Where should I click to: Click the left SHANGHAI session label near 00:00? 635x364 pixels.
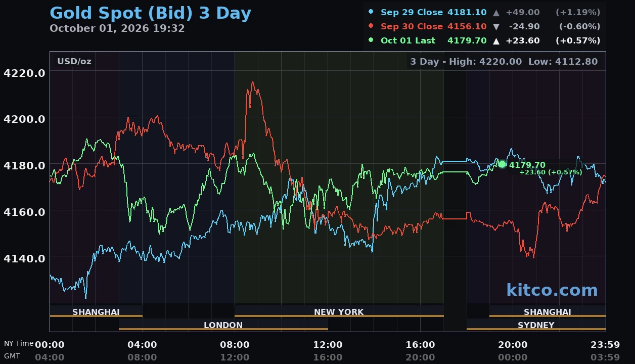[96, 312]
